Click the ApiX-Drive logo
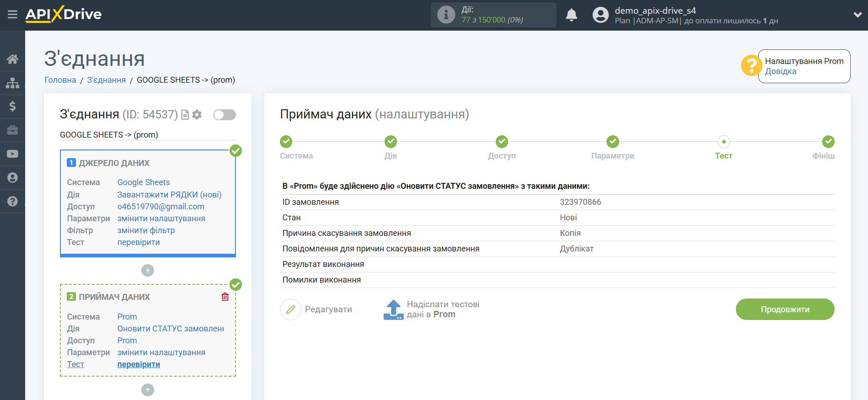 point(64,14)
